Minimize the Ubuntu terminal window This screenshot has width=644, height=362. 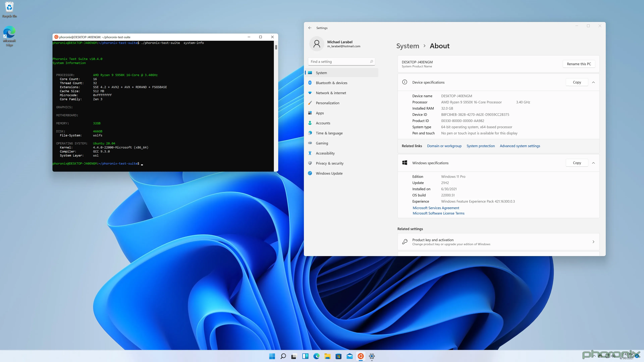[249, 37]
